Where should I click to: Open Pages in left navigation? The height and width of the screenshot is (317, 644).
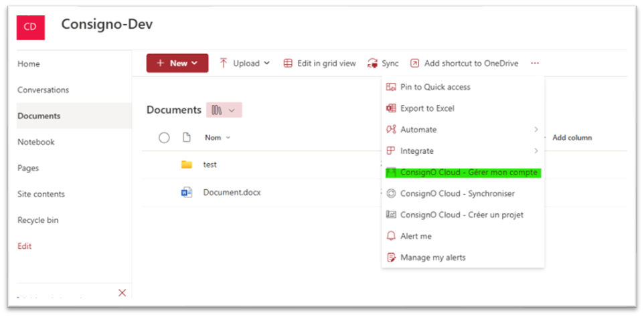[28, 168]
